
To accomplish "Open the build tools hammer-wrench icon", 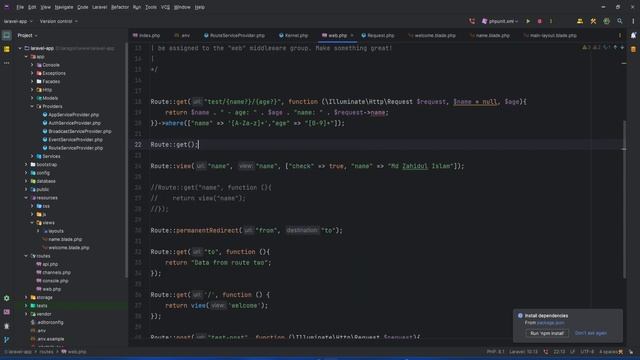I will click(593, 21).
